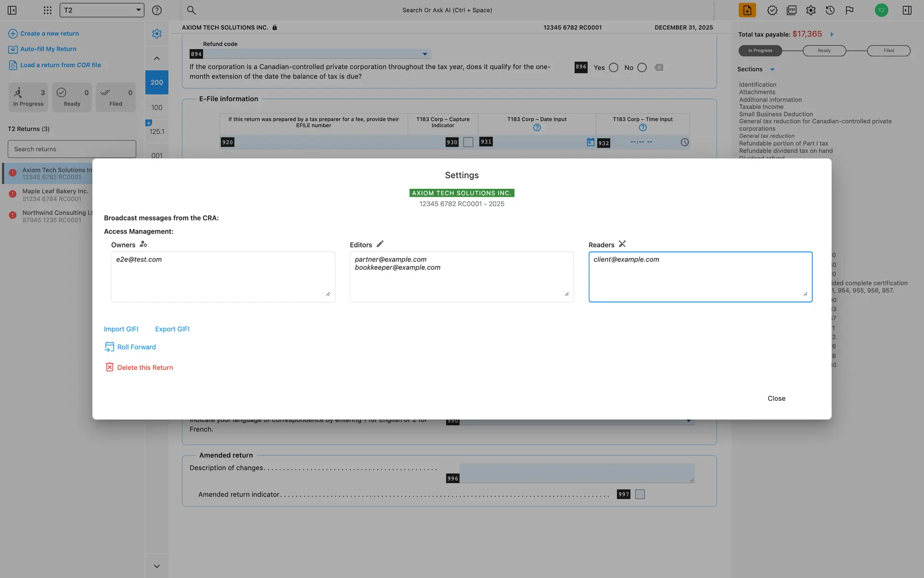Clear the line 896 answer icon
The image size is (924, 578).
[x=659, y=67]
